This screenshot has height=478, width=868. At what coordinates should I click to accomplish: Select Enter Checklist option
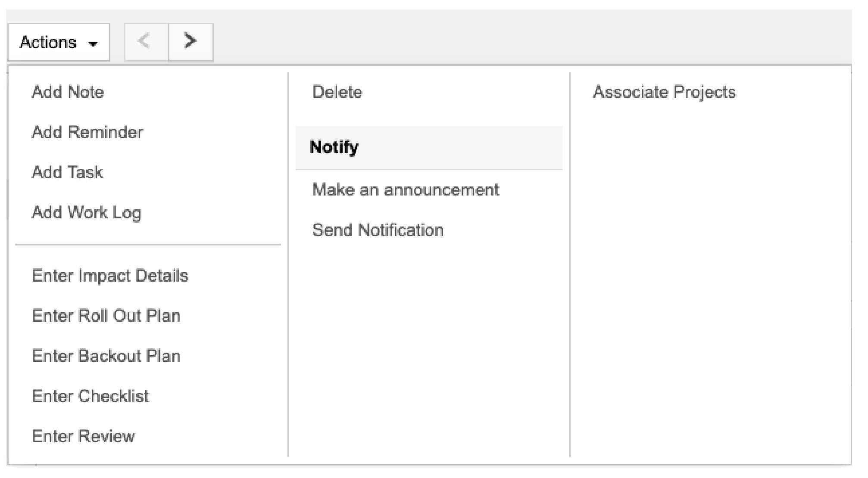(x=90, y=396)
